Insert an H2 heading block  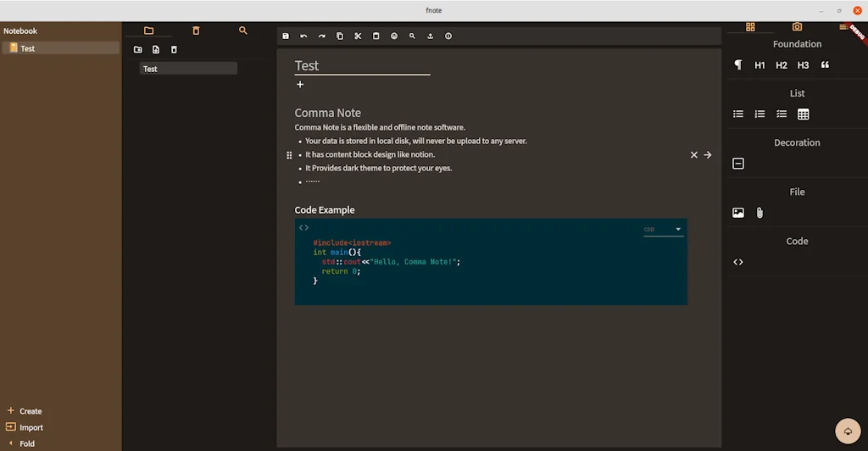(781, 65)
